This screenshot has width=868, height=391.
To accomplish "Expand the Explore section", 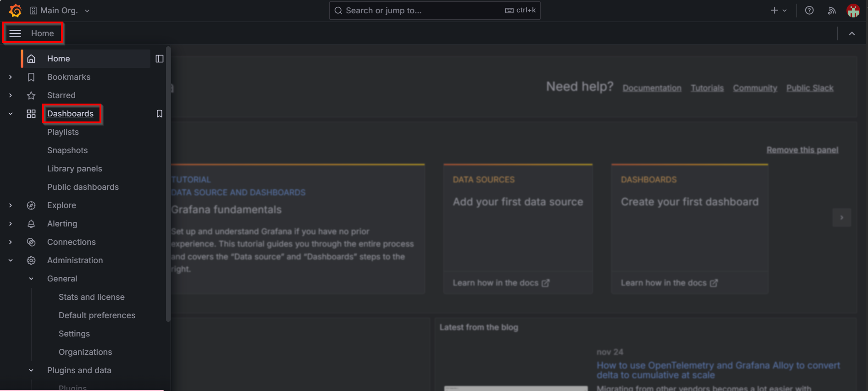I will click(x=11, y=205).
